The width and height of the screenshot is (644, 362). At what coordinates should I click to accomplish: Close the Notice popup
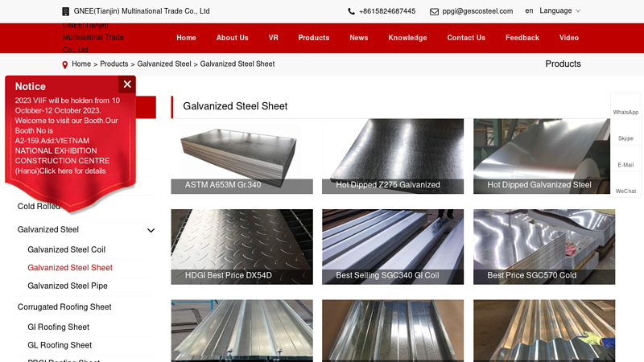tap(127, 84)
